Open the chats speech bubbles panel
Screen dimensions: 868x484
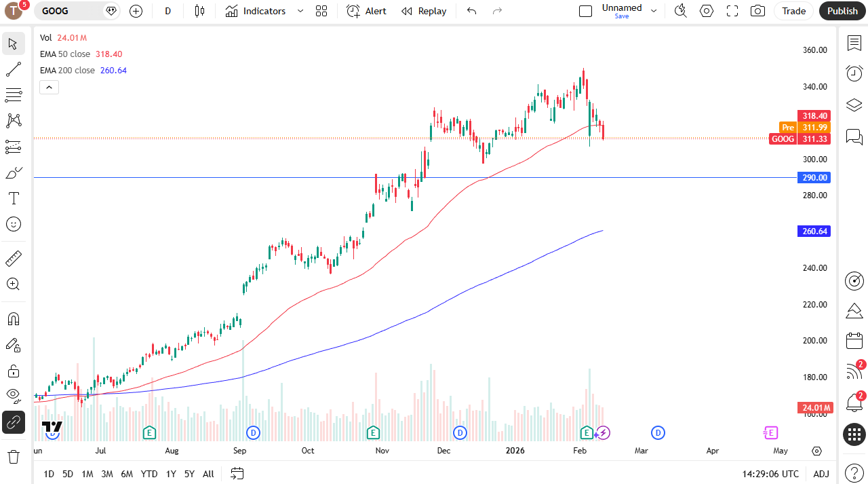[x=854, y=136]
